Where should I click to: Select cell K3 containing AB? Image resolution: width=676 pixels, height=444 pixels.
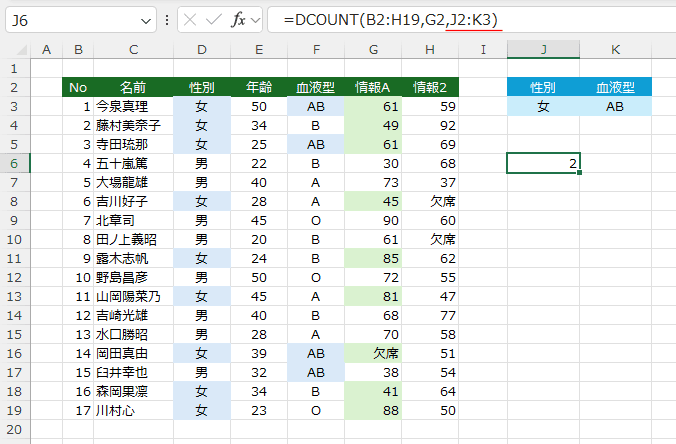click(x=615, y=106)
